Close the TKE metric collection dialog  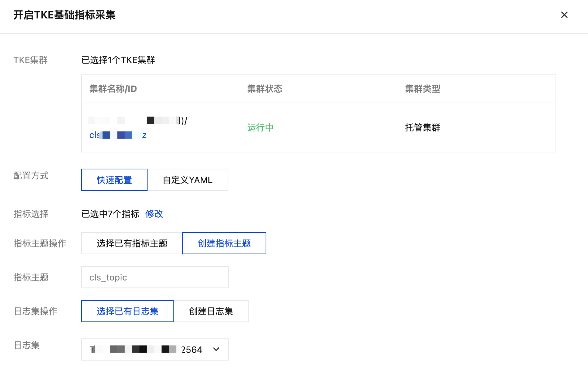[564, 15]
